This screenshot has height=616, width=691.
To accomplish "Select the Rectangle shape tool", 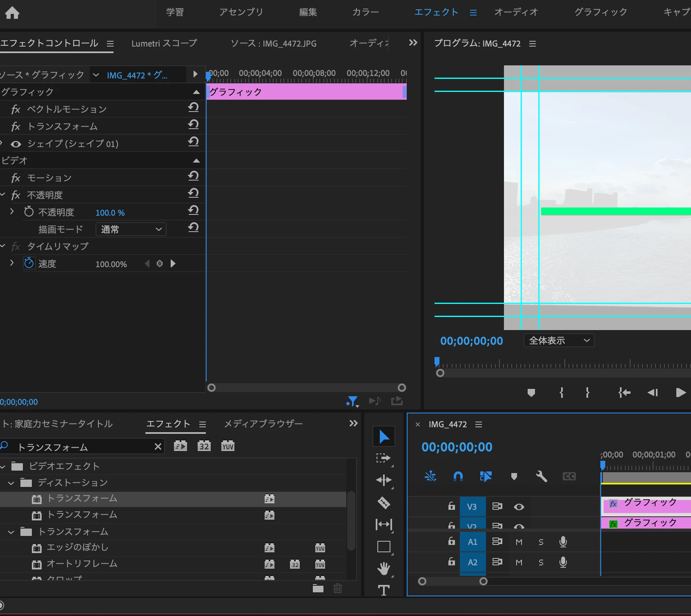I will click(x=384, y=547).
